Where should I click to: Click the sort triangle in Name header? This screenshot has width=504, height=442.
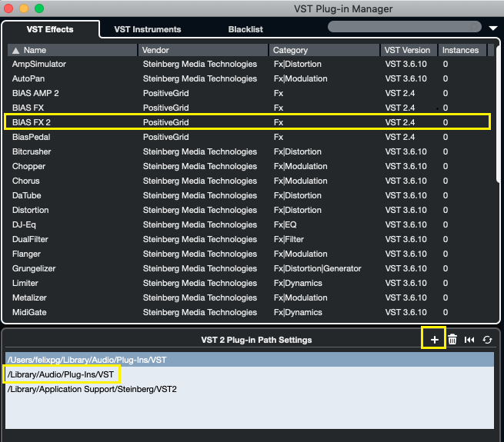point(16,50)
